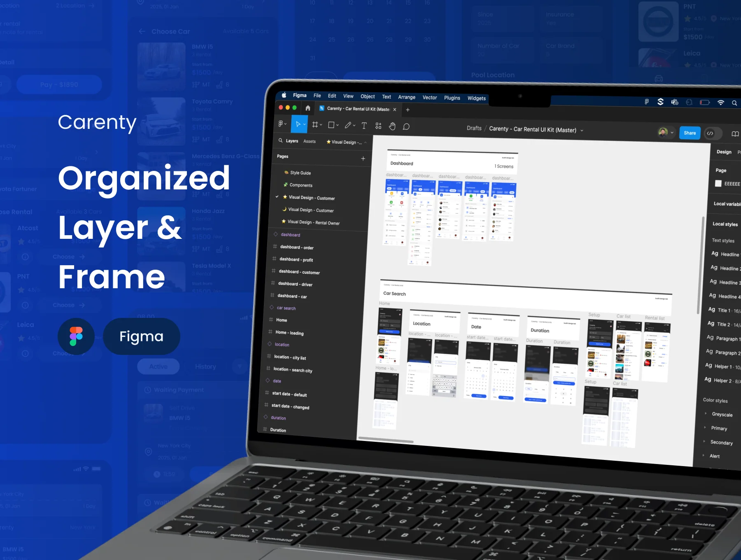
Task: Open the avatar dropdown chevron
Action: [672, 133]
